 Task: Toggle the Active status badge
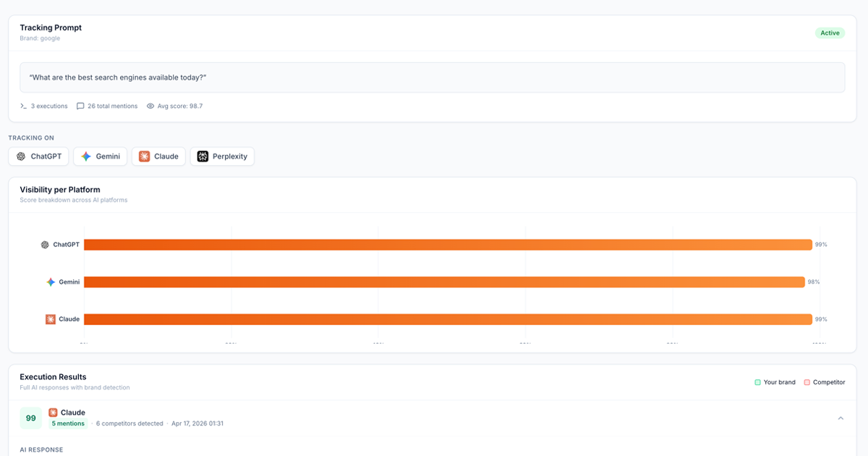point(830,33)
